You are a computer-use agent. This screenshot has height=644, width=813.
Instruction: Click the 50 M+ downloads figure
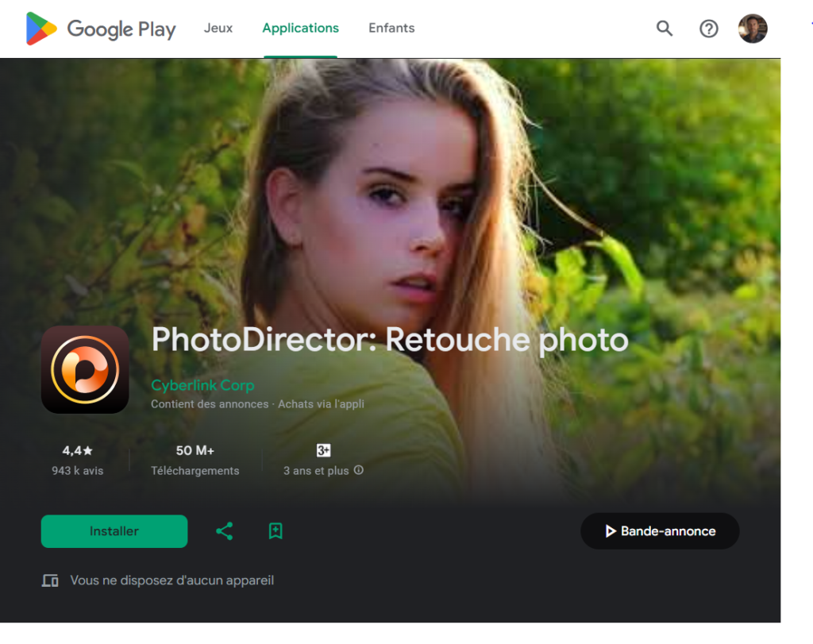(x=195, y=450)
